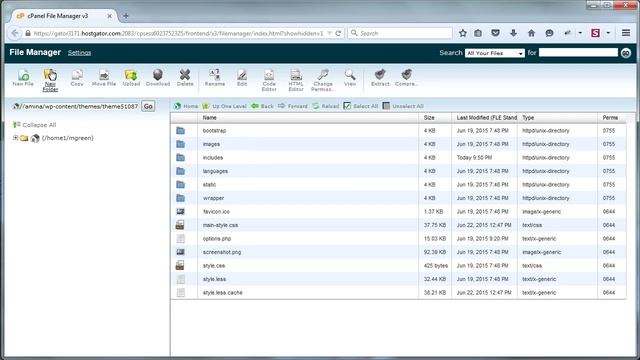Select the main-style.css file

pos(398,225)
